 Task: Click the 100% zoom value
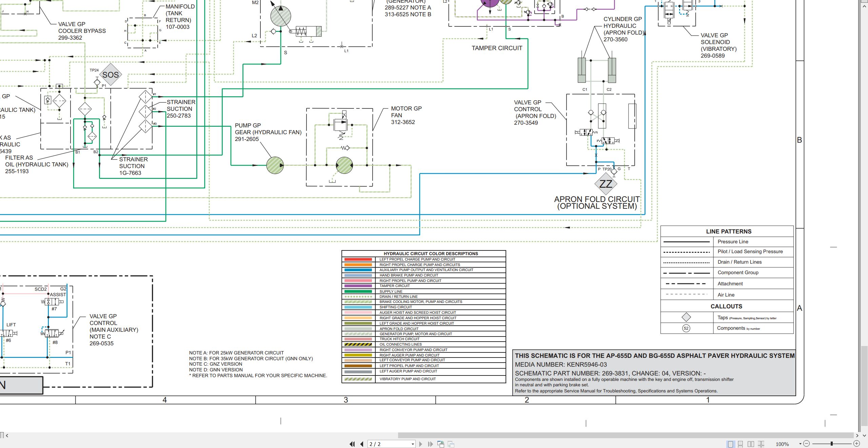click(782, 444)
